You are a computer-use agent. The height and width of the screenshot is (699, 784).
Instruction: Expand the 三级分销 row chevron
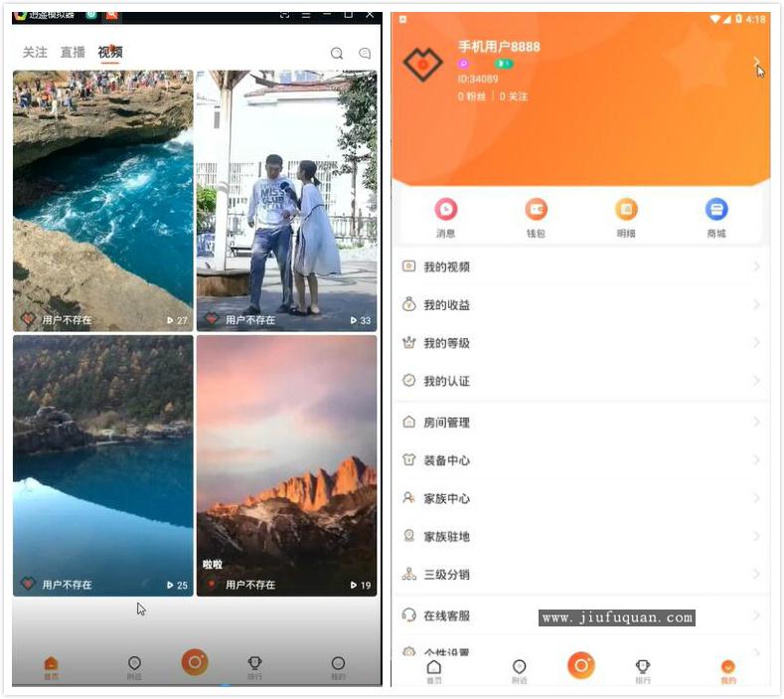click(x=756, y=574)
